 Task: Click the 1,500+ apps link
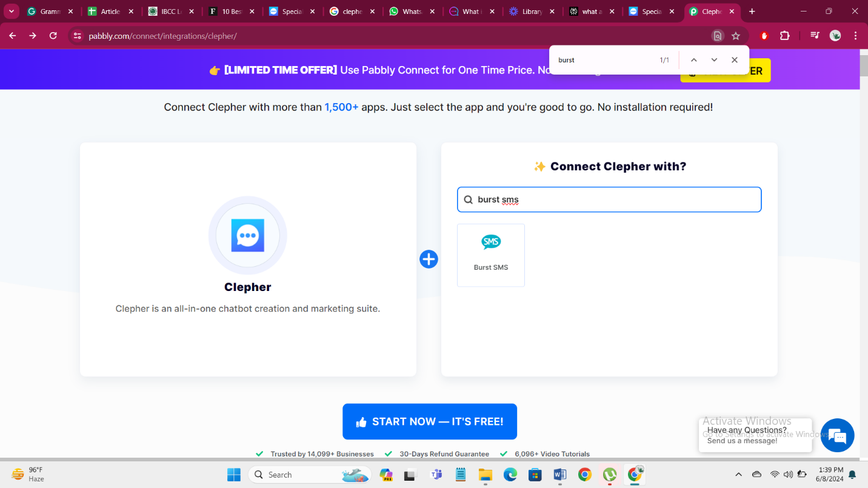point(341,107)
